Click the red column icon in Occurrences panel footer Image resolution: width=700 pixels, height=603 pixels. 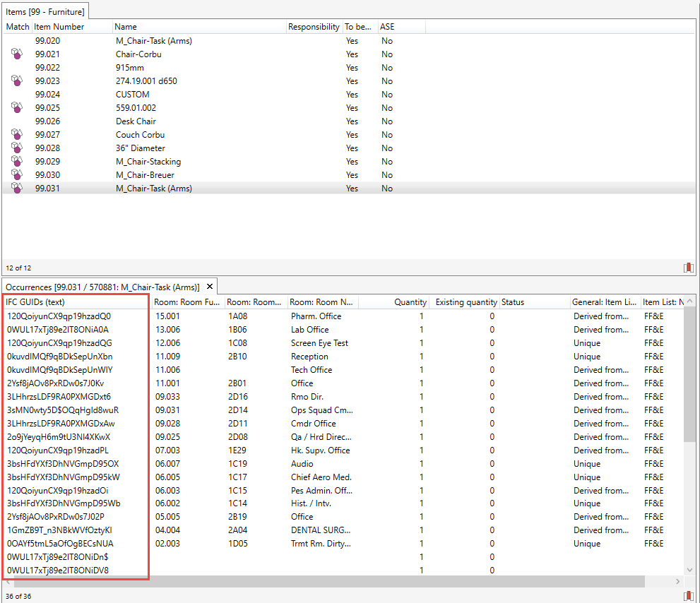point(688,596)
